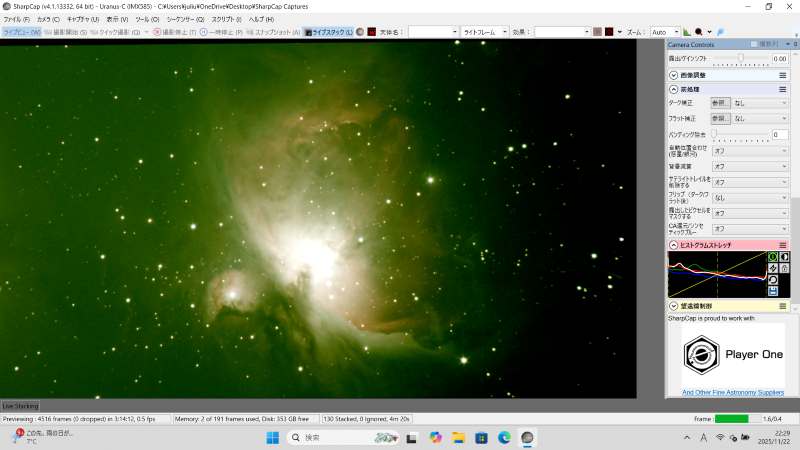Click the SharpCap icon in the taskbar
Viewport: 800px width, 450px height.
[527, 438]
